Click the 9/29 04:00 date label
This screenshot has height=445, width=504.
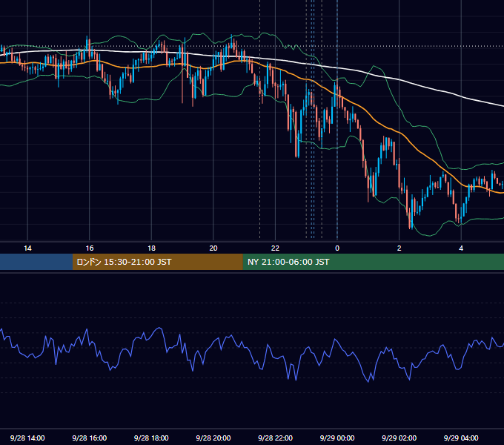461,438
